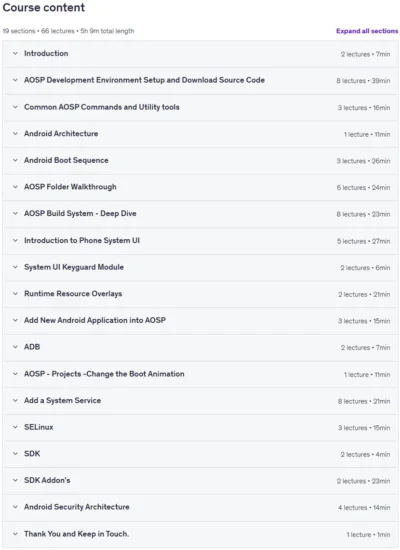The image size is (400, 550).
Task: Click chevron beside Common AOSP Commands
Action: [15, 107]
